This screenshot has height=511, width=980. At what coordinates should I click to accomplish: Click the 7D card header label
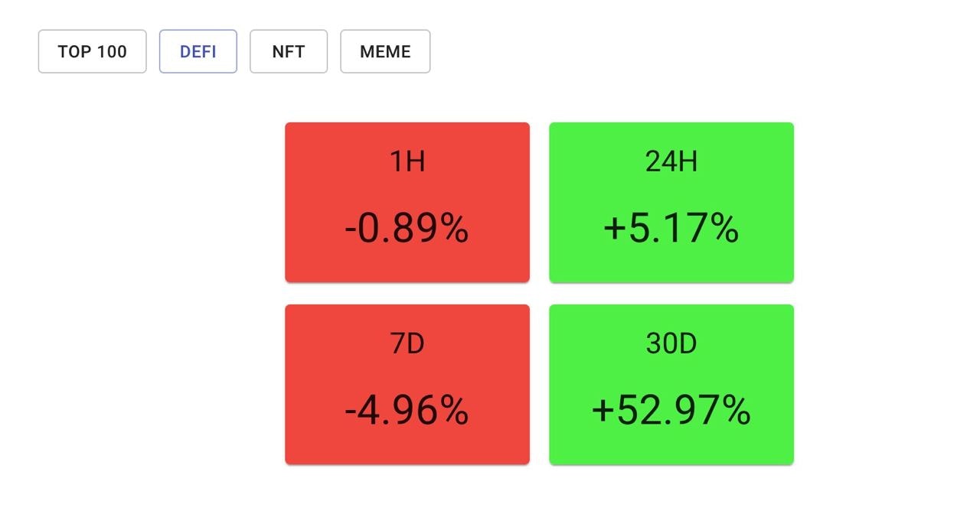click(407, 343)
